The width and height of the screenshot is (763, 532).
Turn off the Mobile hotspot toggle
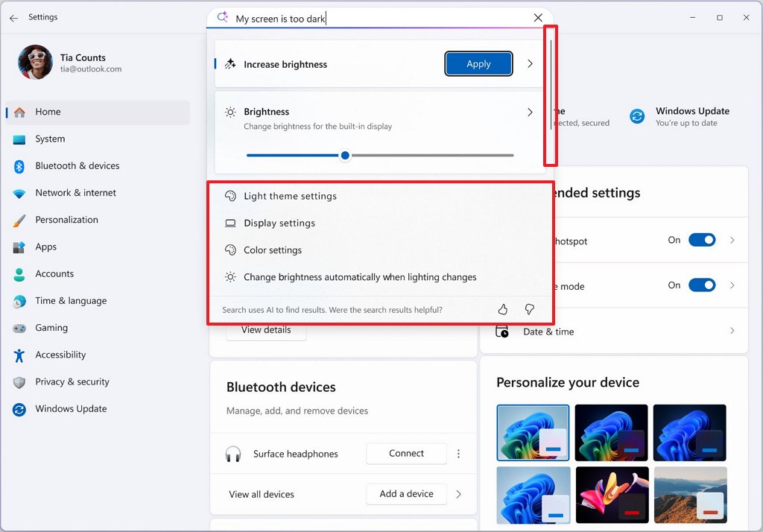[701, 240]
